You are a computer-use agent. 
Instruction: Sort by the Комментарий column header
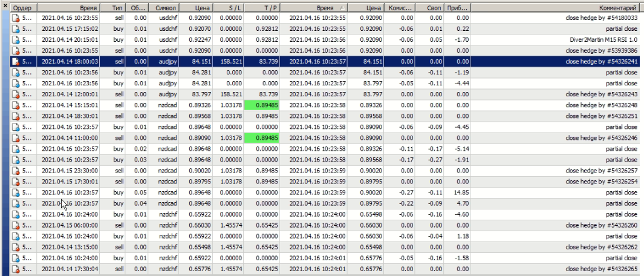(x=556, y=8)
